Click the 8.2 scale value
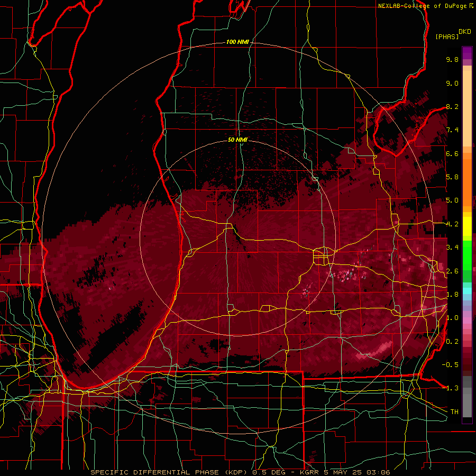The width and height of the screenshot is (476, 476). 452,106
